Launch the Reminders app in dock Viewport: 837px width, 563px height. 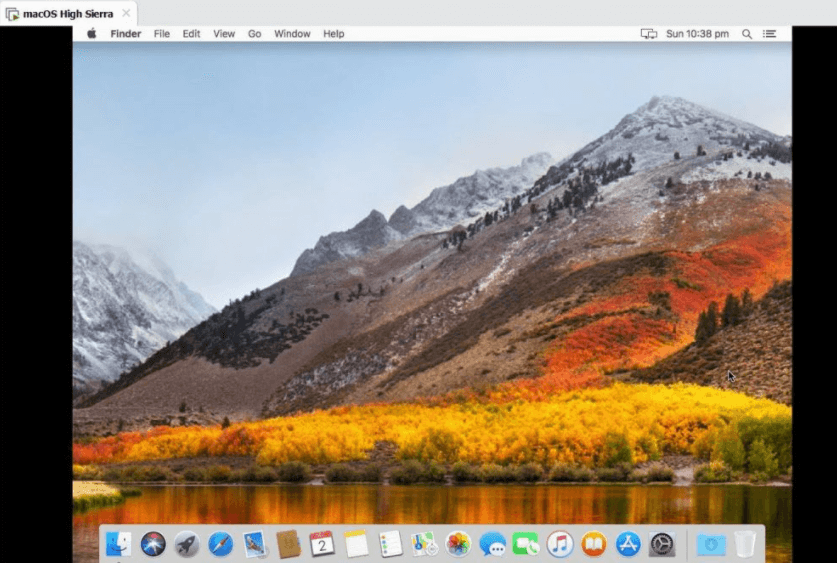390,544
